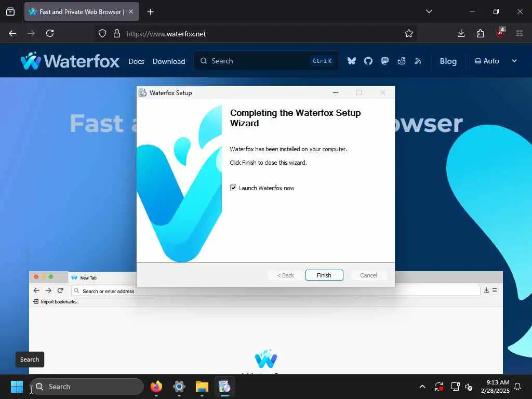Click the website Search field with Ctrl K

pyautogui.click(x=266, y=61)
